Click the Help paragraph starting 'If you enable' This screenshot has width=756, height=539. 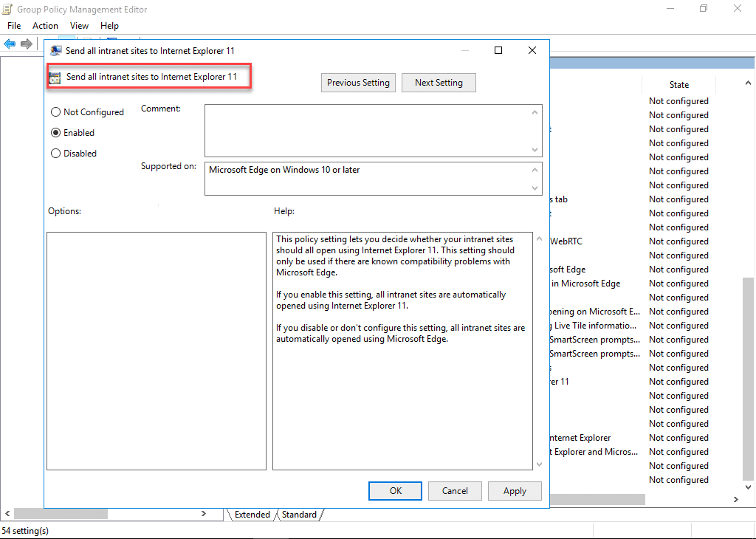[x=391, y=300]
